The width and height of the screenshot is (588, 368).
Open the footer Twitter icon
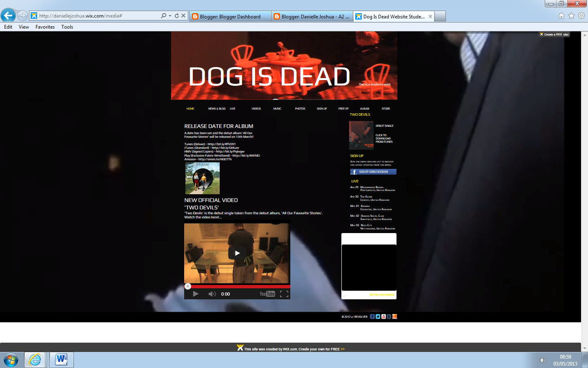378,316
